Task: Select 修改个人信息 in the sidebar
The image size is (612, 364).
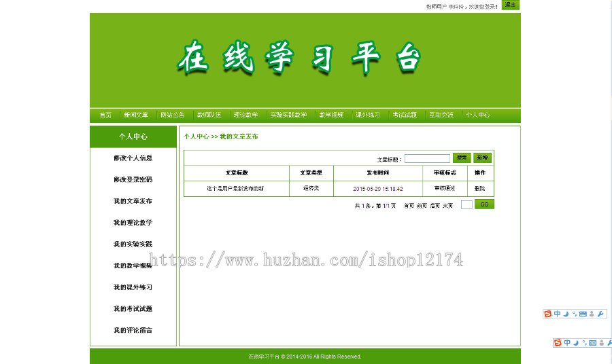Action: pyautogui.click(x=133, y=158)
